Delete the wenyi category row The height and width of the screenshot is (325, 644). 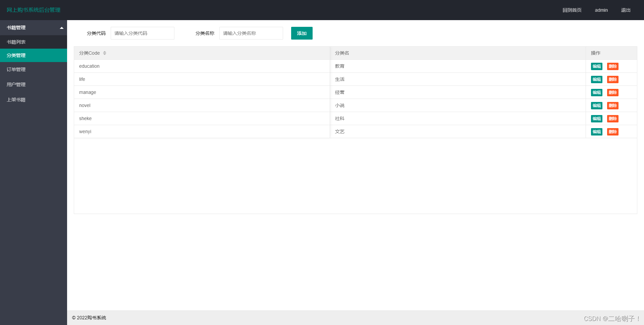(613, 132)
